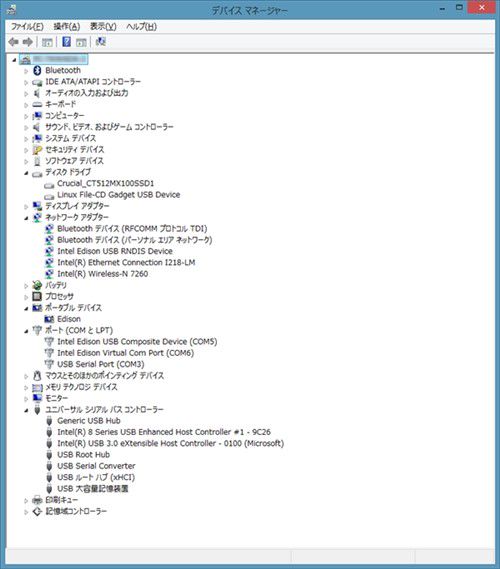
Task: Click the print queue (印刷キュー) printer icon
Action: tap(37, 500)
